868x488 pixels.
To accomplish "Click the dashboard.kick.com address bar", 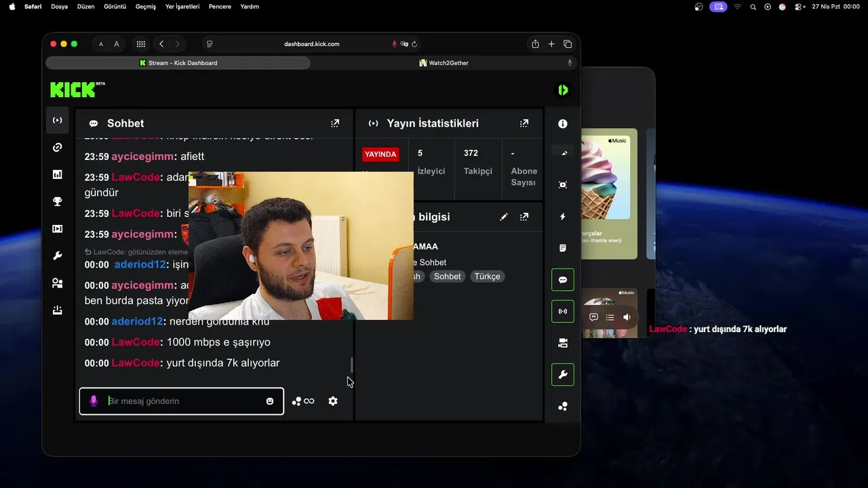I will [312, 44].
